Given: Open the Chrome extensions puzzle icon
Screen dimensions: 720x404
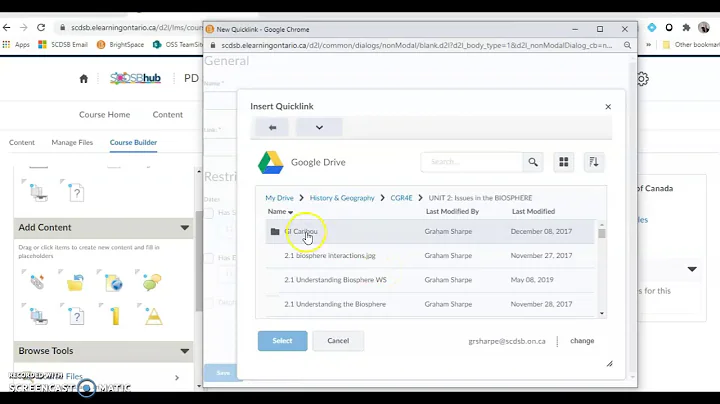Looking at the screenshot, I should tap(686, 28).
